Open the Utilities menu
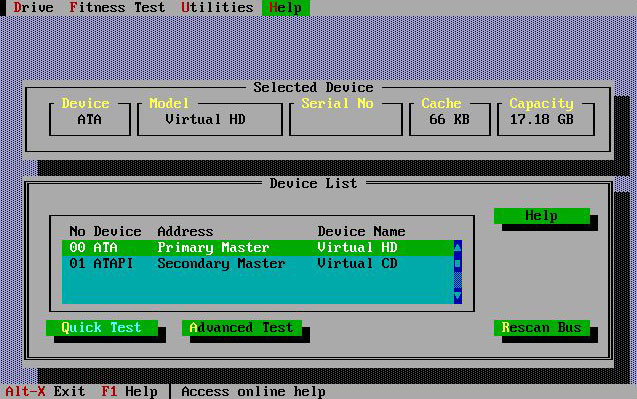The height and width of the screenshot is (399, 637). click(x=217, y=7)
